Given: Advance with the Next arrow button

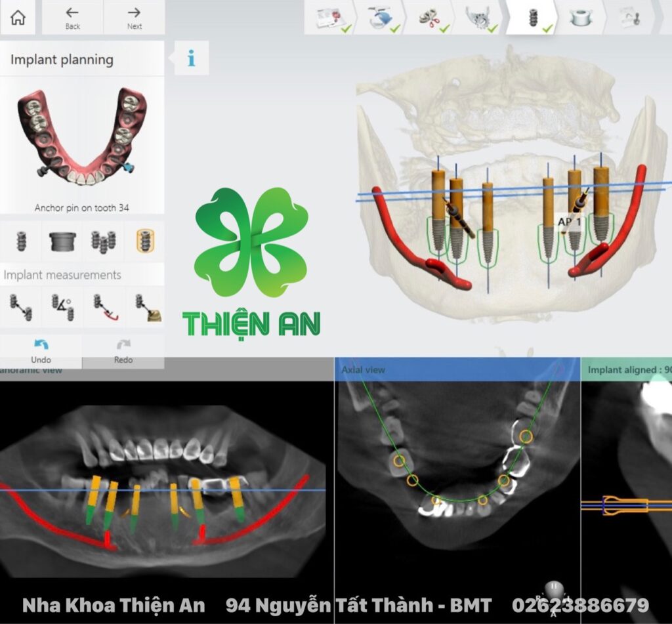Looking at the screenshot, I should point(135,17).
